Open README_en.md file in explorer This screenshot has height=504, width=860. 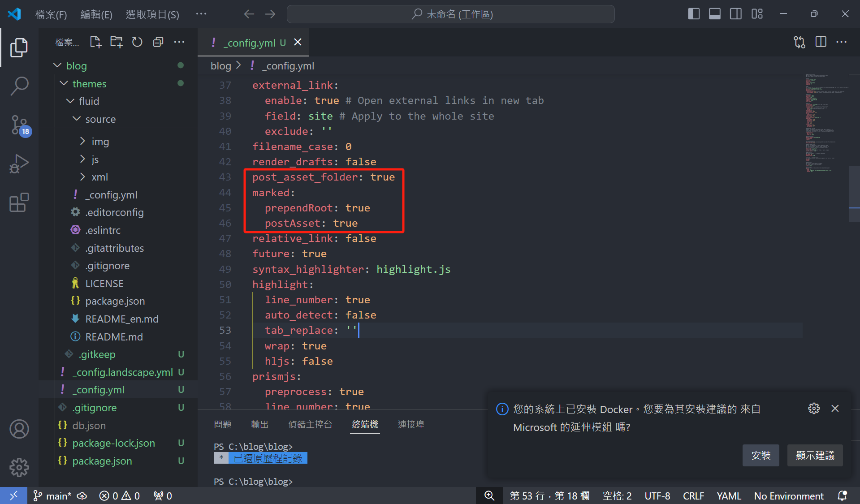tap(121, 319)
